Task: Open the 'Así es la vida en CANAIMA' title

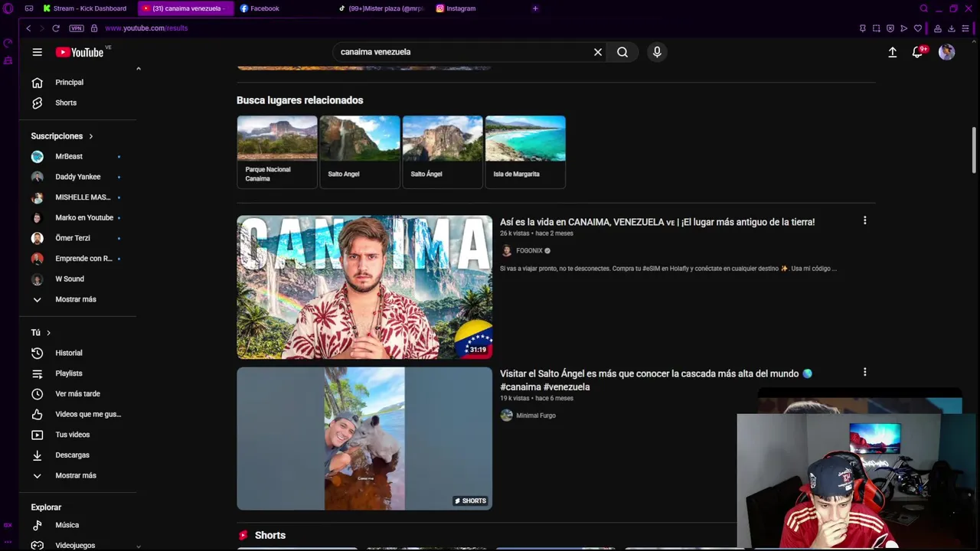Action: click(657, 222)
